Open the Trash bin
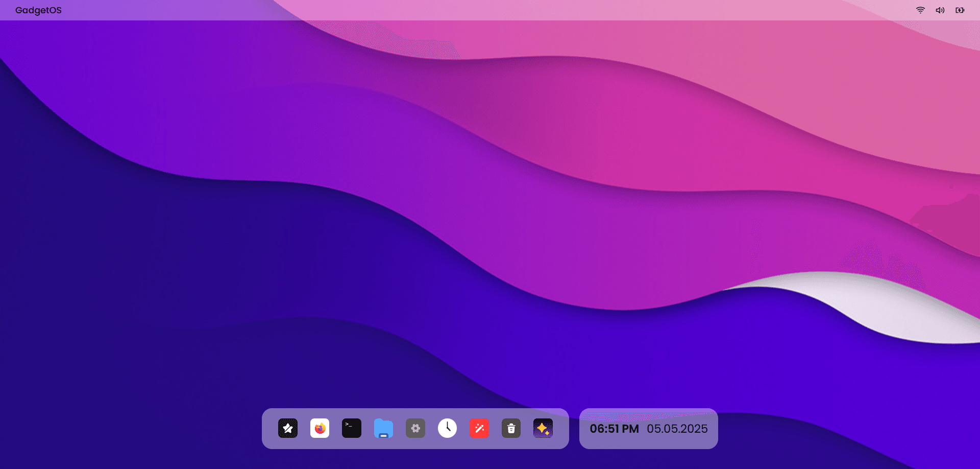980x469 pixels. 511,429
